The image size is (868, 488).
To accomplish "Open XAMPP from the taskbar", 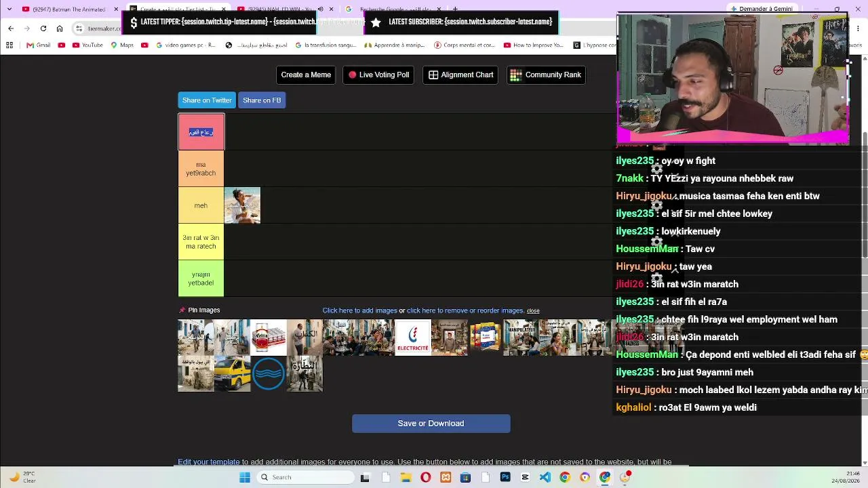I will click(446, 477).
